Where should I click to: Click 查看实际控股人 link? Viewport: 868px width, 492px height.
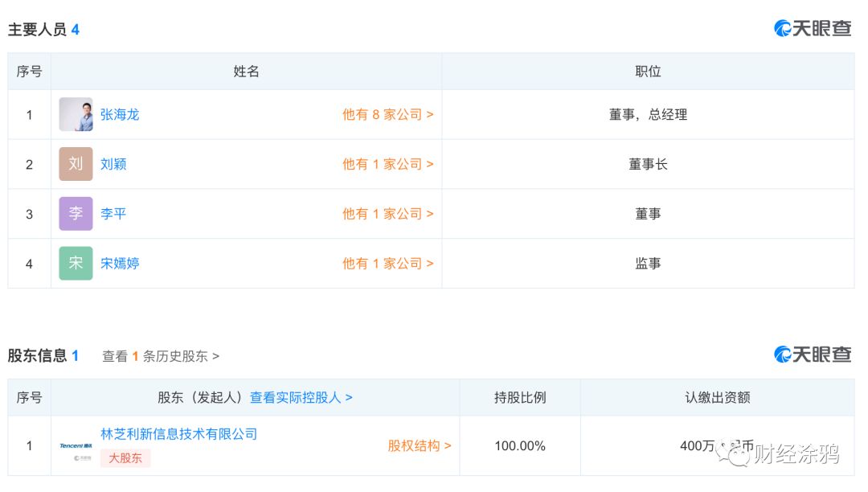coord(301,398)
